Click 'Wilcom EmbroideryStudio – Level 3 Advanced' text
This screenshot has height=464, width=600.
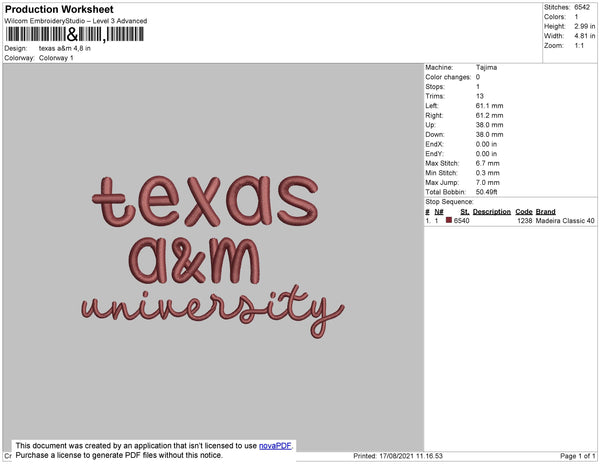[x=76, y=21]
